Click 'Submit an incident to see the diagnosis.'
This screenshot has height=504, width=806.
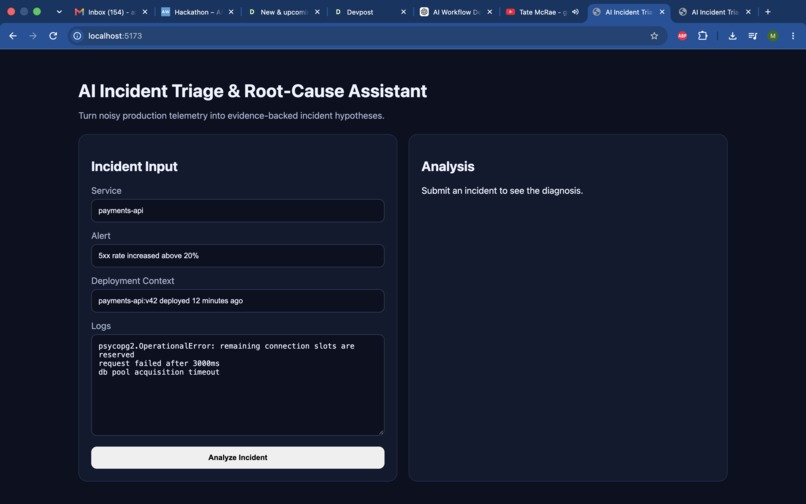502,191
